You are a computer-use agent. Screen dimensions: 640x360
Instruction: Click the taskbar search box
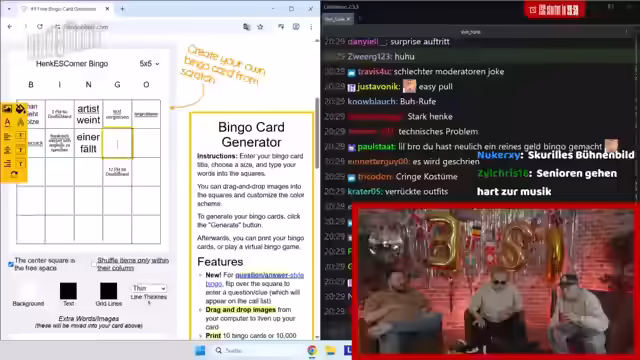(253, 350)
